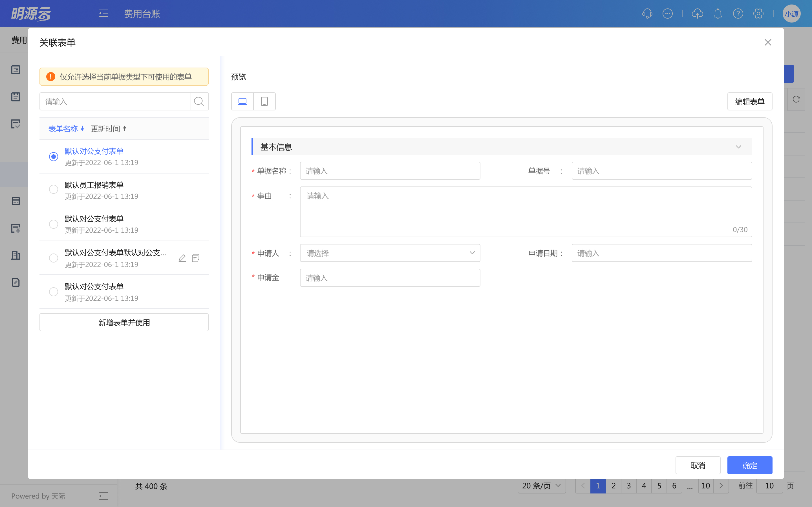Switch preview to desktop view icon

coord(242,101)
